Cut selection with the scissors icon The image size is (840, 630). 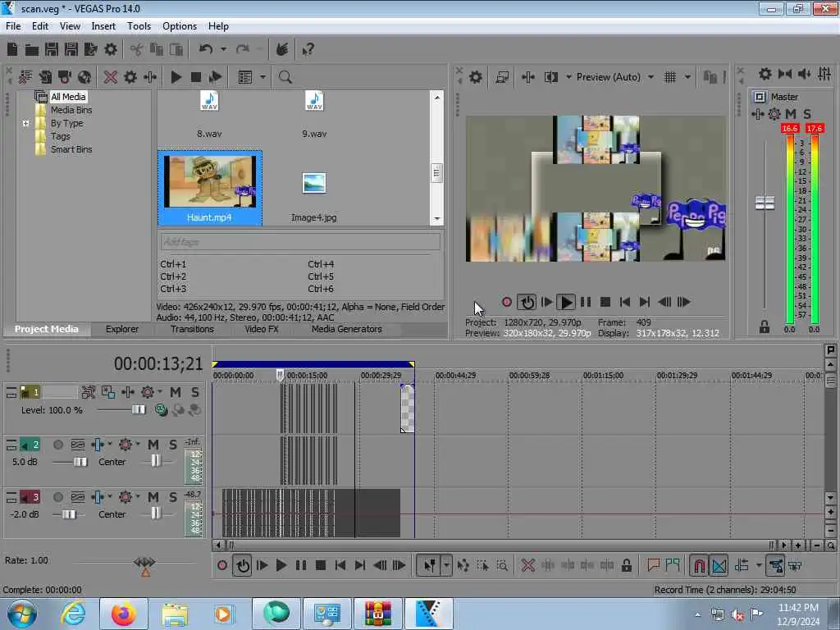coord(137,50)
